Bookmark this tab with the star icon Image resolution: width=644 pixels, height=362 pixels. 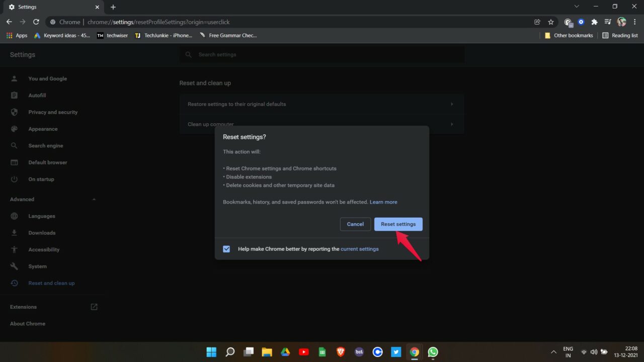551,22
